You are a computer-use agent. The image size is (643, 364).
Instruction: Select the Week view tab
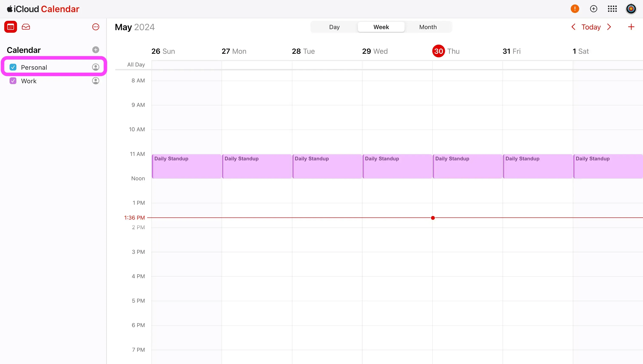[381, 27]
